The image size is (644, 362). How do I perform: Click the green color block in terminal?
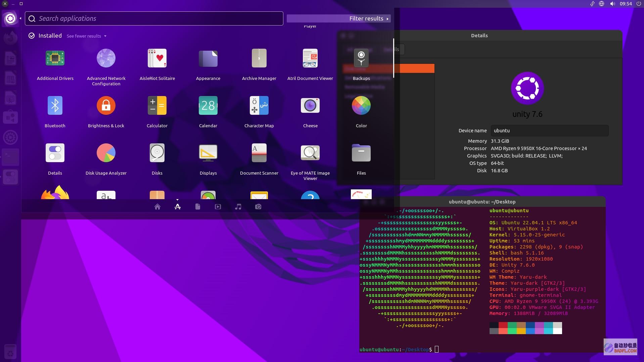512,325
